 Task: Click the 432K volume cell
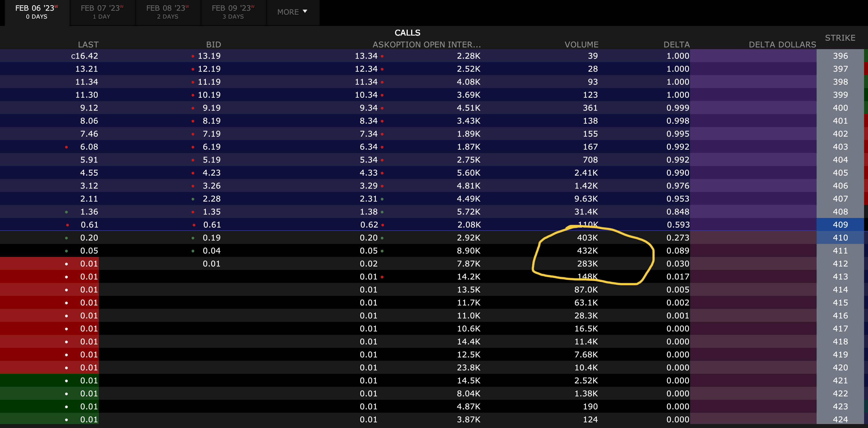click(x=587, y=251)
